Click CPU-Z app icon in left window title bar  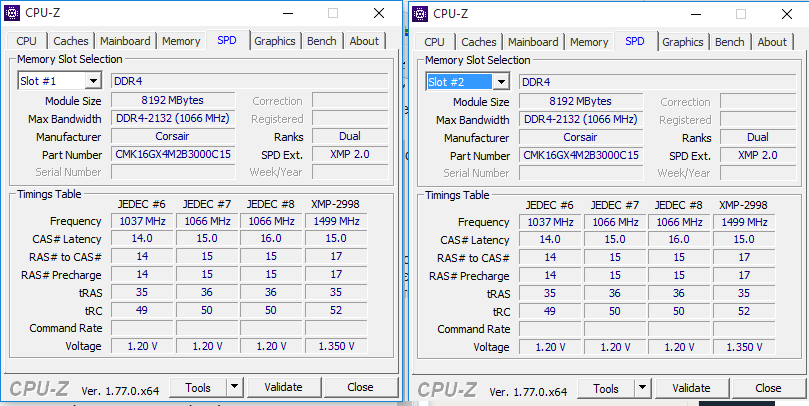pos(11,13)
